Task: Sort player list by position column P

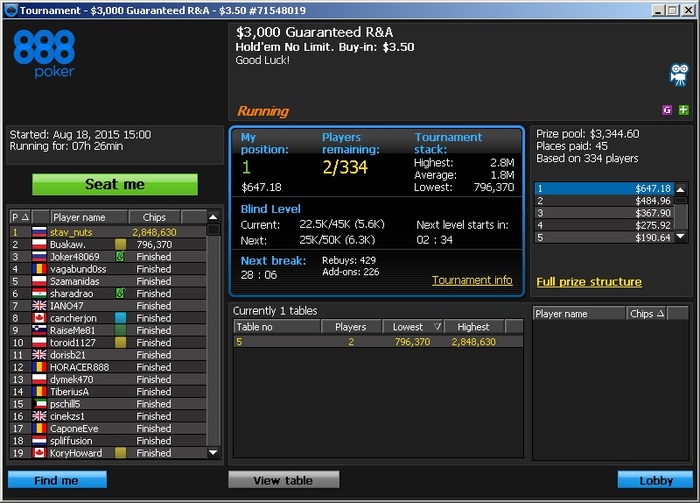Action: tap(20, 217)
